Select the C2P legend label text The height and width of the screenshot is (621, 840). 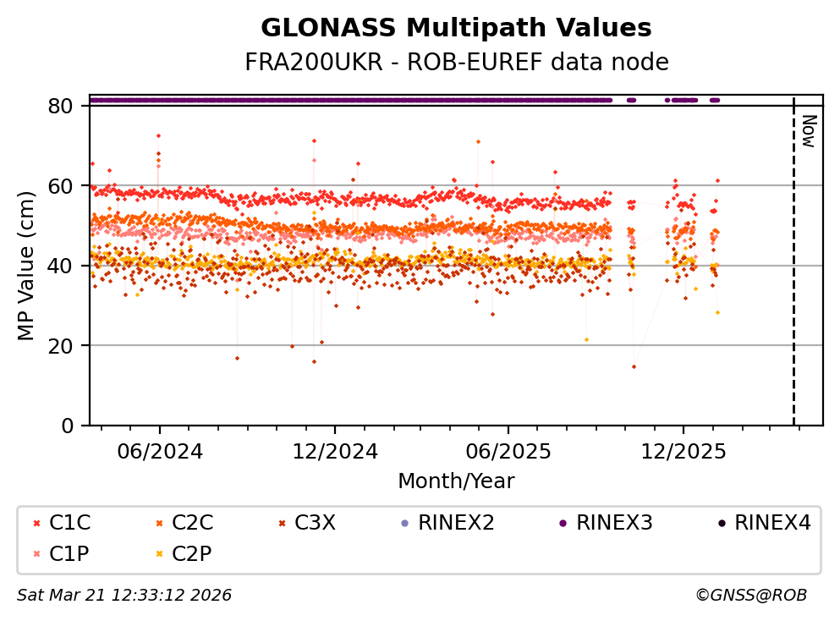pyautogui.click(x=191, y=554)
